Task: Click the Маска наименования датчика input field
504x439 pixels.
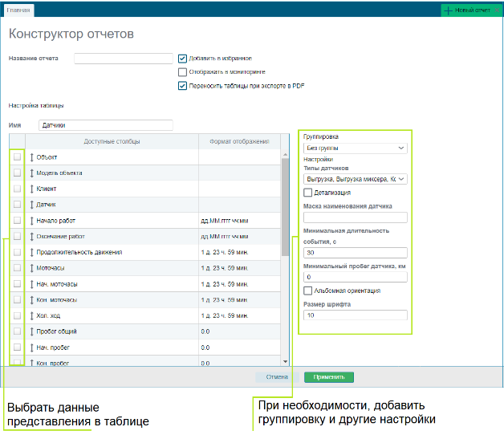Action: point(356,217)
